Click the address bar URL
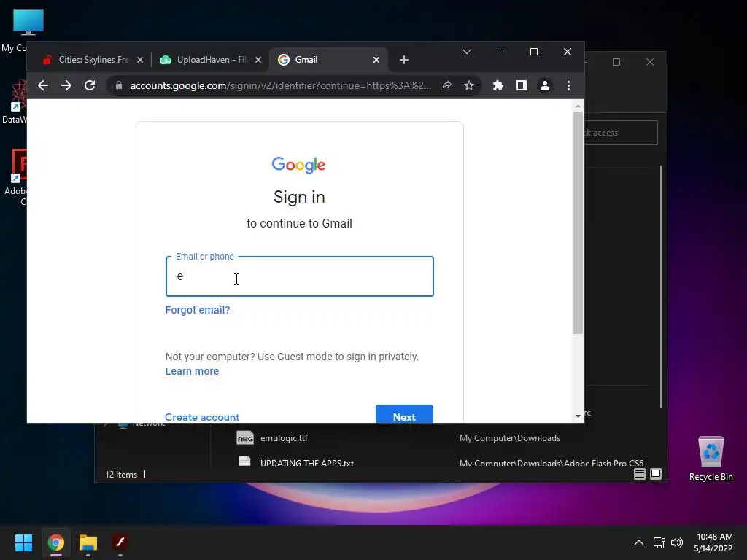The width and height of the screenshot is (747, 560). [281, 86]
